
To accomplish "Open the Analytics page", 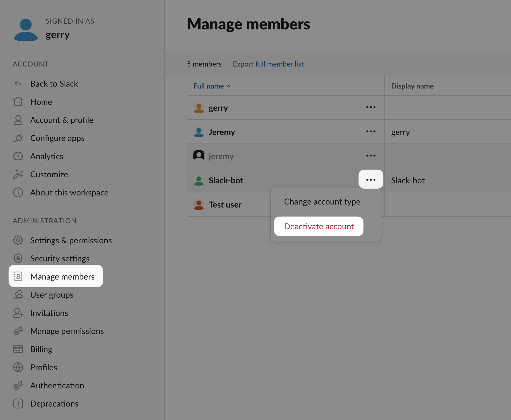I will click(47, 156).
